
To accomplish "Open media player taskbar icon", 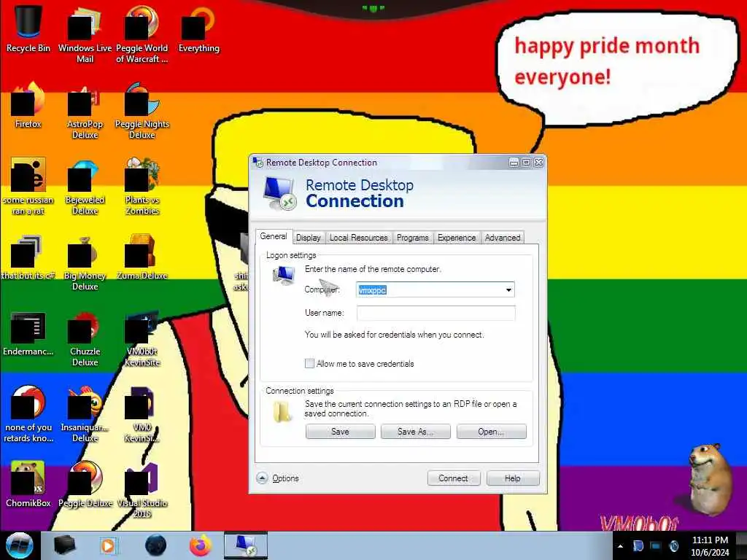I will coord(108,545).
